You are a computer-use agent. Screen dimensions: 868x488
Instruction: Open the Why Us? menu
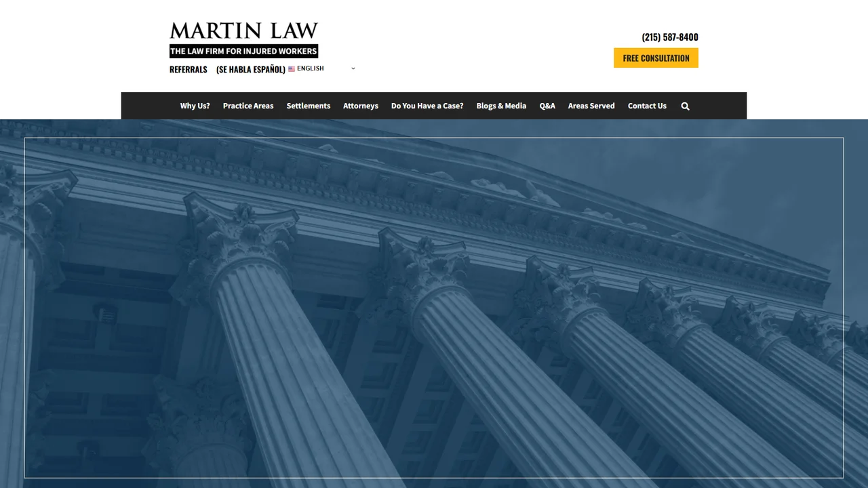(195, 106)
